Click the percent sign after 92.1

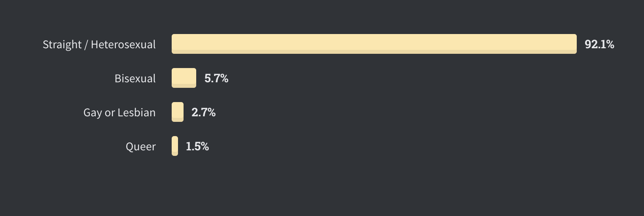610,44
